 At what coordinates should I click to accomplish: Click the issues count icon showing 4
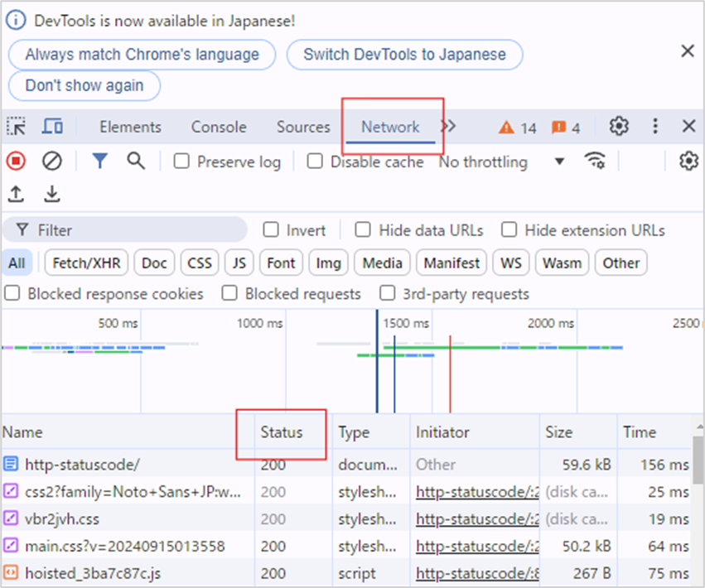(566, 128)
